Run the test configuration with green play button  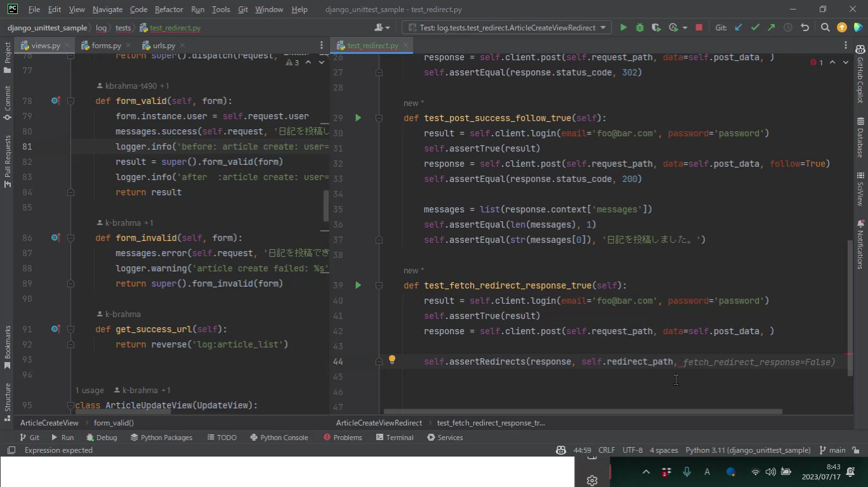click(x=623, y=27)
